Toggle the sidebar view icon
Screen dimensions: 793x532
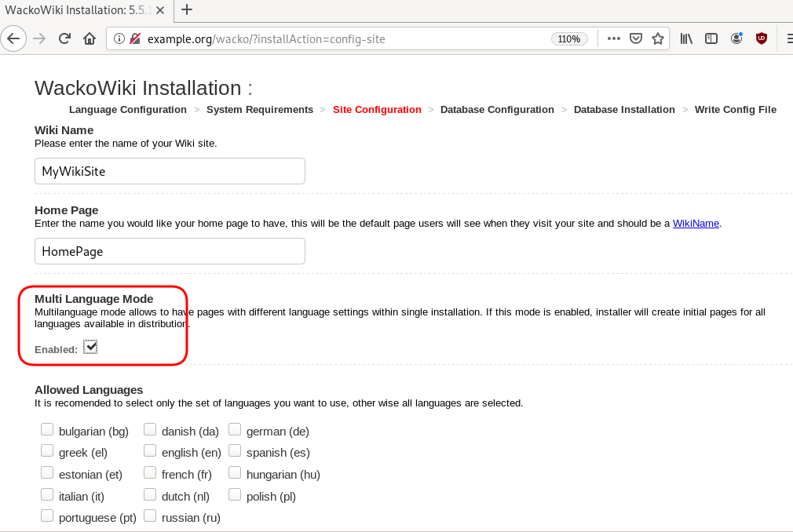coord(711,38)
